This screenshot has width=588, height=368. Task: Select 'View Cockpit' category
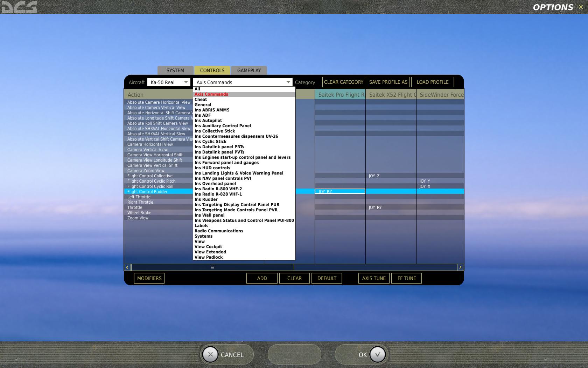[x=244, y=247]
